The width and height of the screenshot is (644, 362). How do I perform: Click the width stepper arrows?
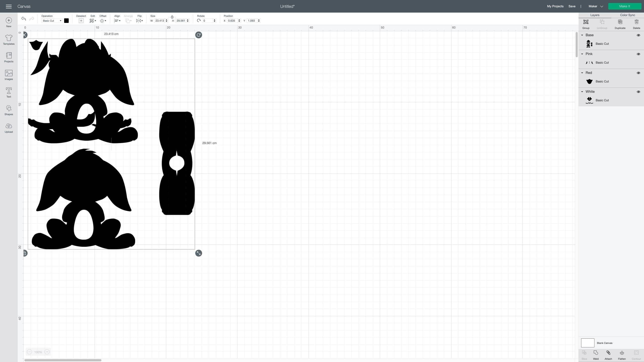(x=167, y=21)
